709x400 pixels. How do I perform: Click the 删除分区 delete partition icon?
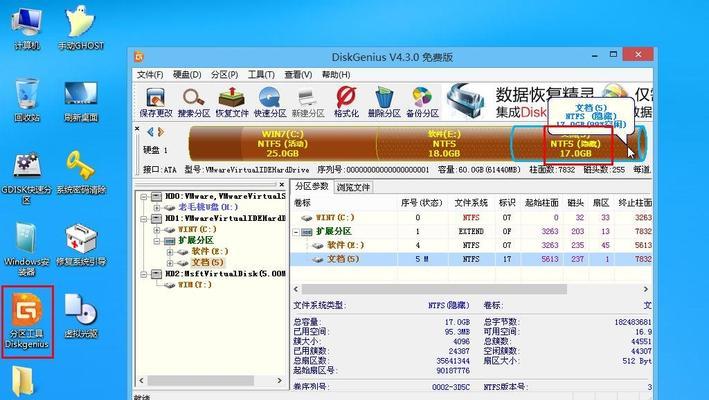click(x=384, y=102)
